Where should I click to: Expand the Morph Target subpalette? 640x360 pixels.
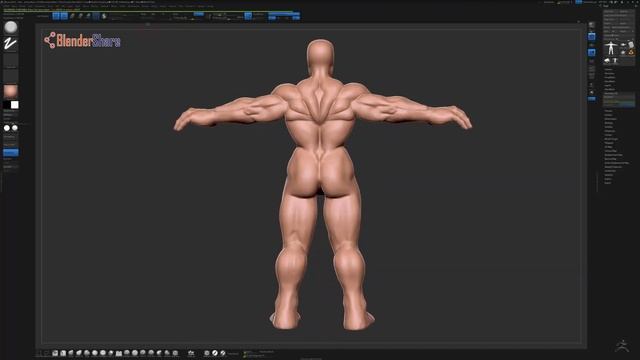(x=611, y=139)
